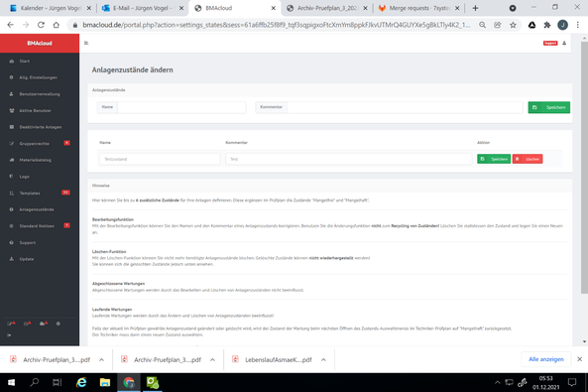Focus the new state Name input field
The height and width of the screenshot is (392, 588).
pos(181,107)
